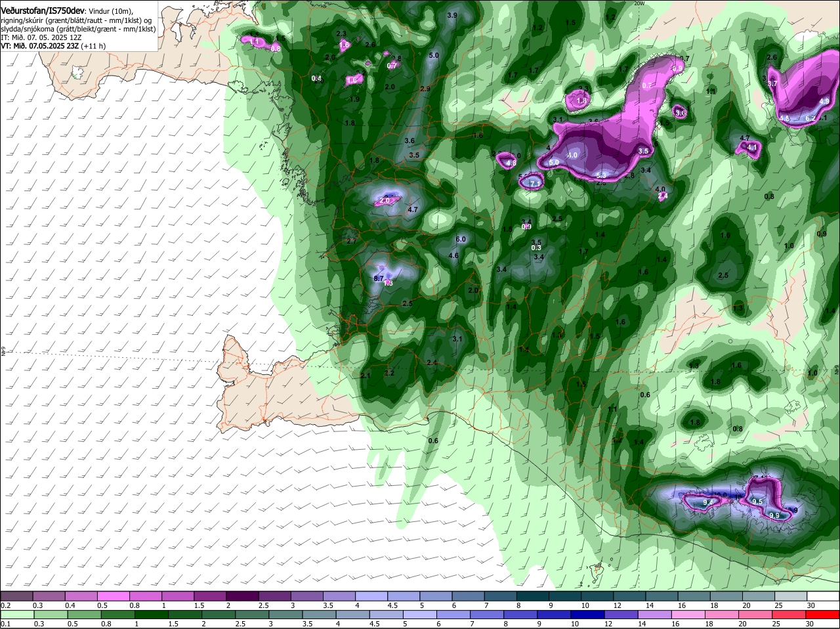Click the '7.1' precipitation value on the map
The width and height of the screenshot is (840, 629).
click(x=535, y=183)
